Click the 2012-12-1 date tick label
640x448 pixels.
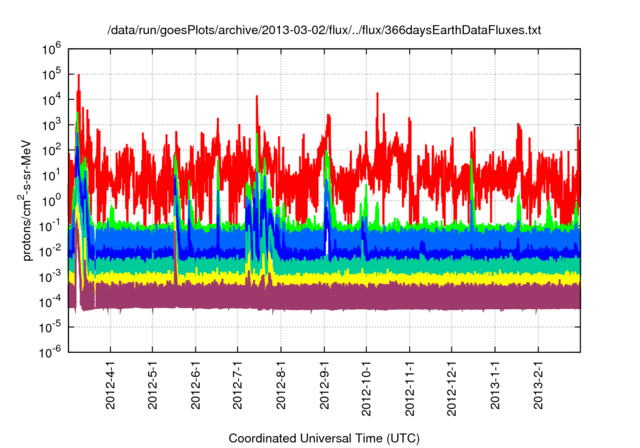click(x=451, y=388)
